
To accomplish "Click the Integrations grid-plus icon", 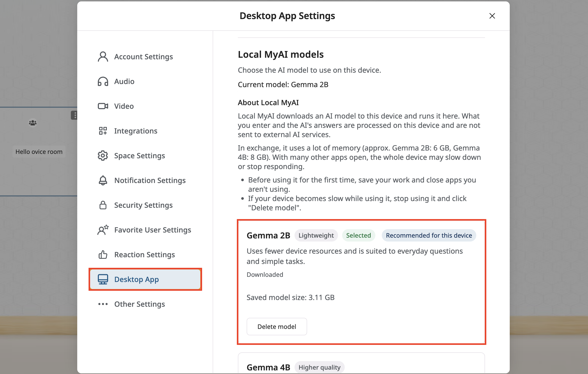I will [103, 131].
